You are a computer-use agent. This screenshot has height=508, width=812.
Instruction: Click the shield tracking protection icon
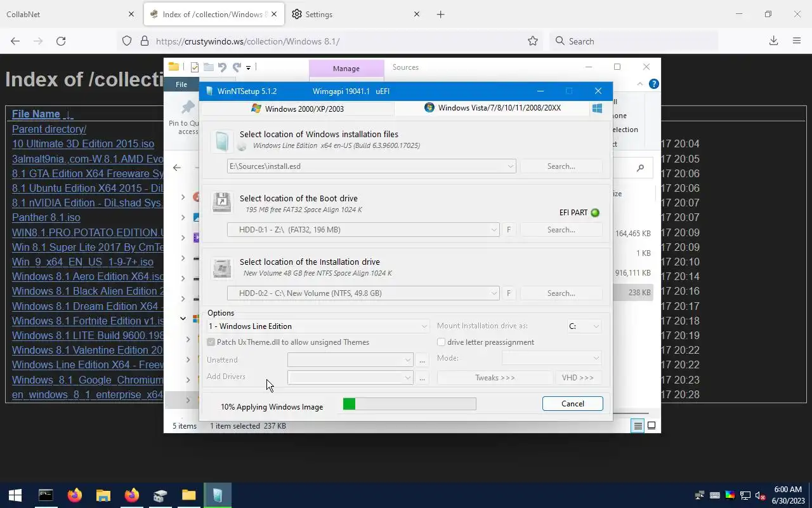127,41
